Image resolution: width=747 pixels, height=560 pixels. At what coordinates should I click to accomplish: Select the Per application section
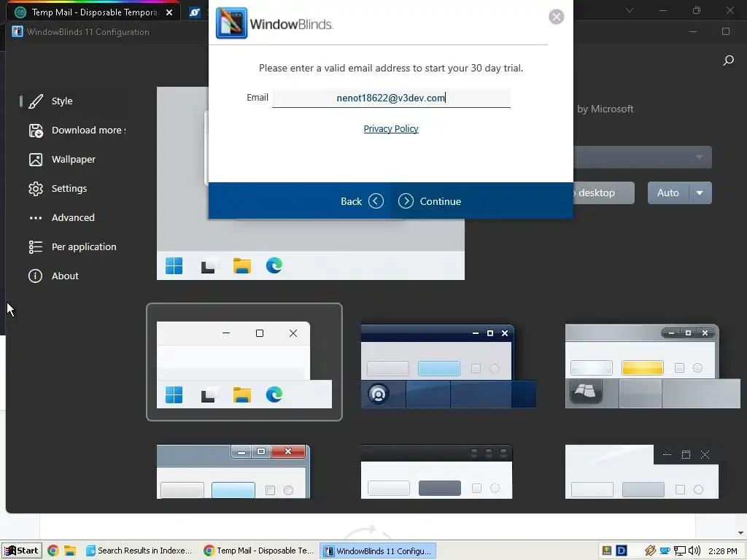tap(74, 246)
